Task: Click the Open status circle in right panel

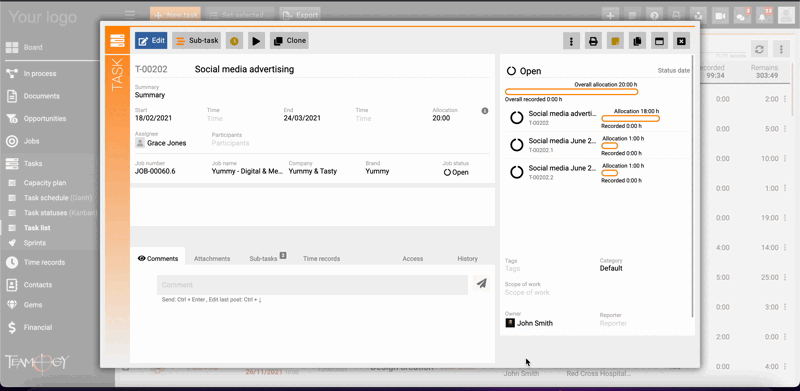Action: pyautogui.click(x=511, y=71)
